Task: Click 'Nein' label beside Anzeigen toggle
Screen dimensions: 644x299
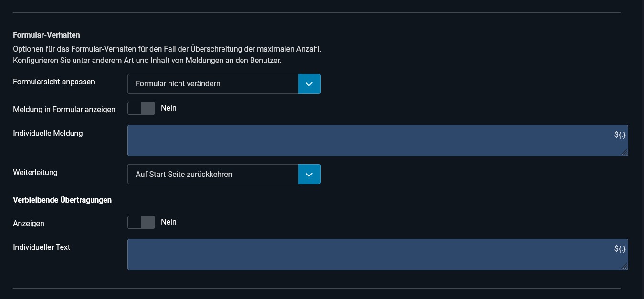Action: click(169, 222)
